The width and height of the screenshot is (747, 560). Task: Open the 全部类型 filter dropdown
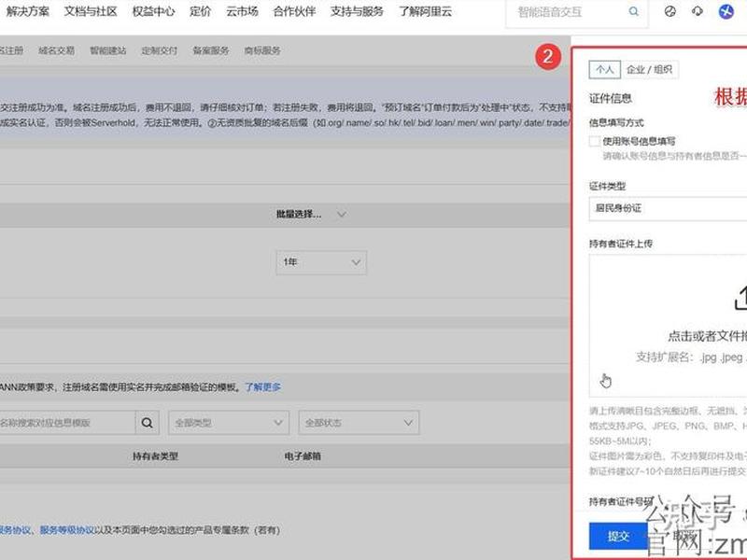[x=229, y=423]
